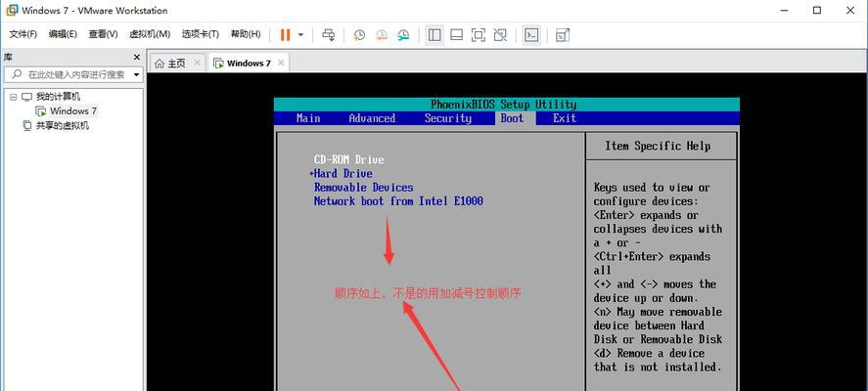Image resolution: width=868 pixels, height=391 pixels.
Task: Click the shared VMs icon in library tree
Action: [x=26, y=125]
